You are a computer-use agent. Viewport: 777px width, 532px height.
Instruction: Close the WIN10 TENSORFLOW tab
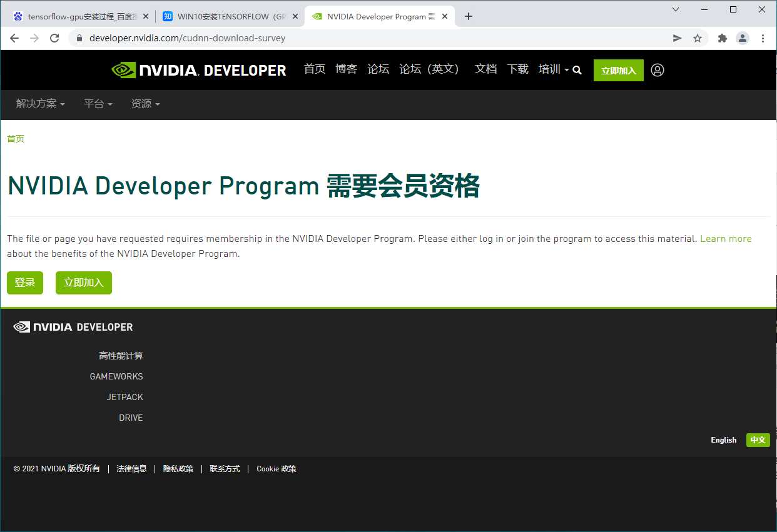pyautogui.click(x=295, y=16)
